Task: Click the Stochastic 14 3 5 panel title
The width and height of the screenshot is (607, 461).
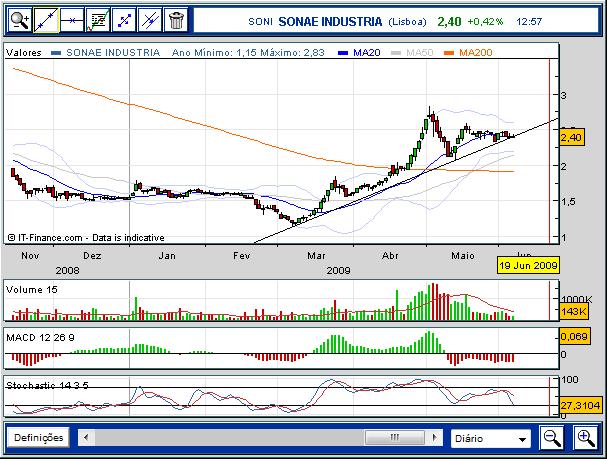Action: (x=47, y=385)
